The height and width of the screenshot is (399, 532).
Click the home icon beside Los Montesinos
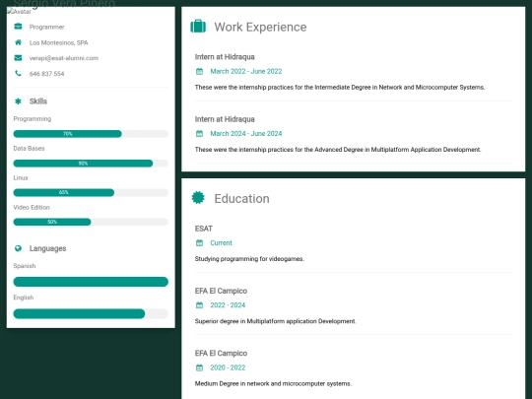(x=18, y=42)
